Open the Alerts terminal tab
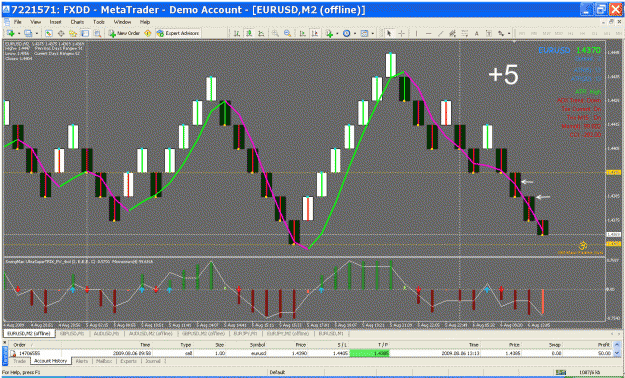This screenshot has width=625, height=378. [x=82, y=361]
